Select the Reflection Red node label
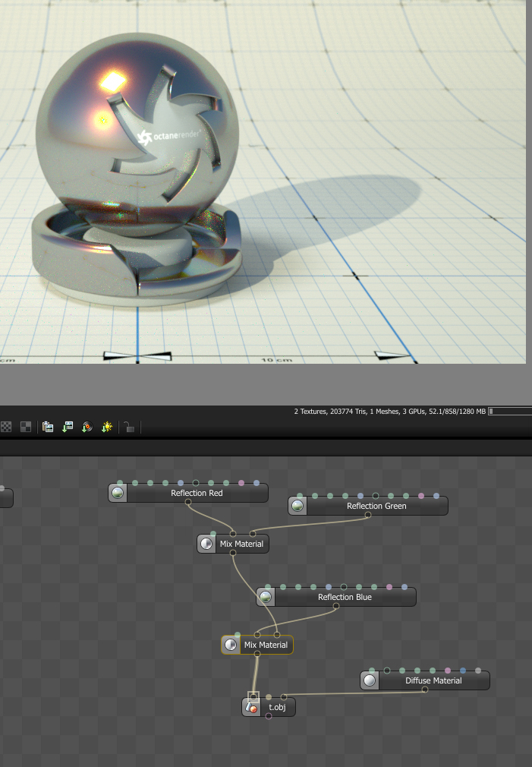The height and width of the screenshot is (767, 532). [x=197, y=493]
